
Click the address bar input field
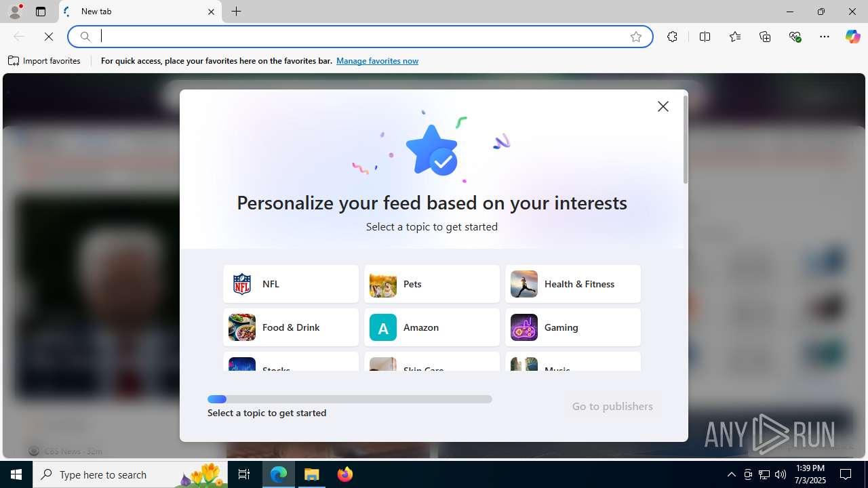point(359,37)
